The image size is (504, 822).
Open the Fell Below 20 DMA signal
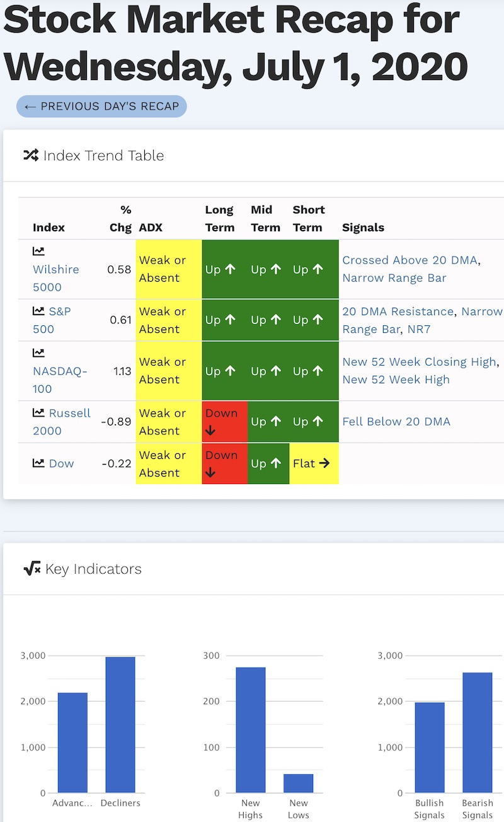[396, 421]
